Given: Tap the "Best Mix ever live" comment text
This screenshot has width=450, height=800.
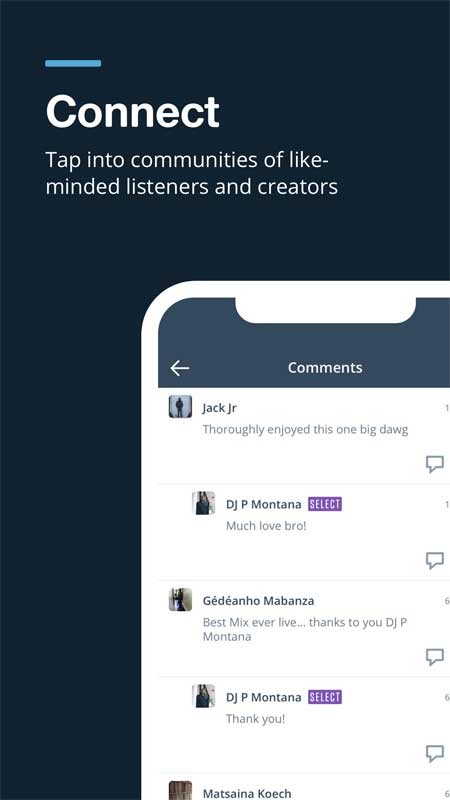Looking at the screenshot, I should (305, 630).
